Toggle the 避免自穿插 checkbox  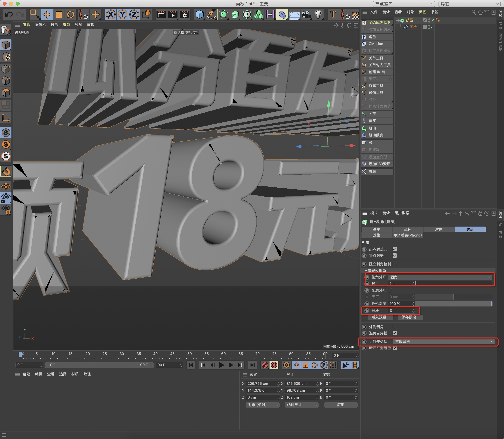point(395,333)
